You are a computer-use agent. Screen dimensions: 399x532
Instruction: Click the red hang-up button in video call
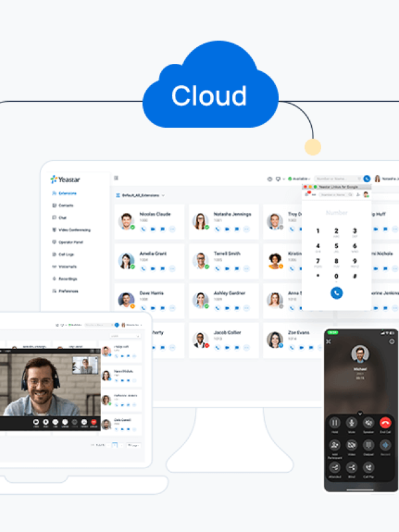94,422
